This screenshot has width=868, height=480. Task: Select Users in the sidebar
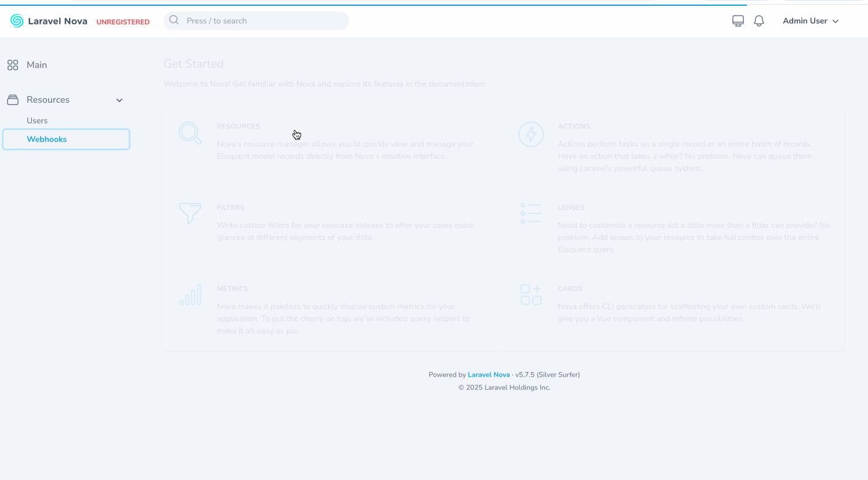click(x=37, y=121)
